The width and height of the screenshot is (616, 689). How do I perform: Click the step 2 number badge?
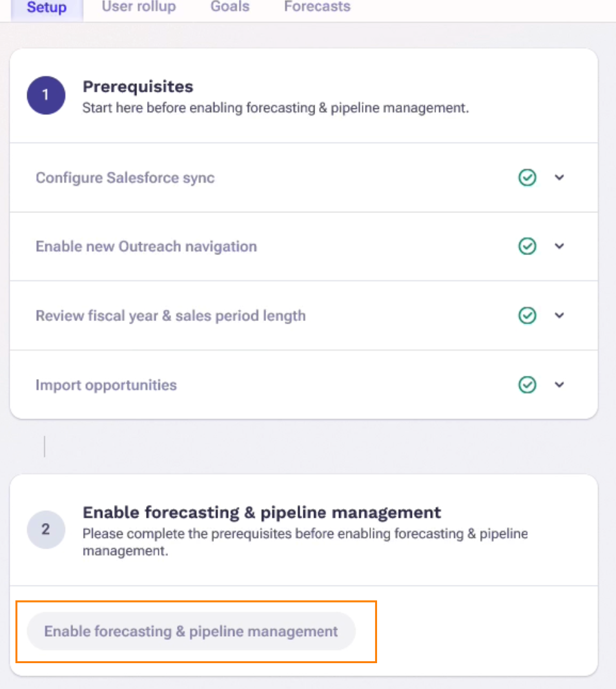(46, 530)
